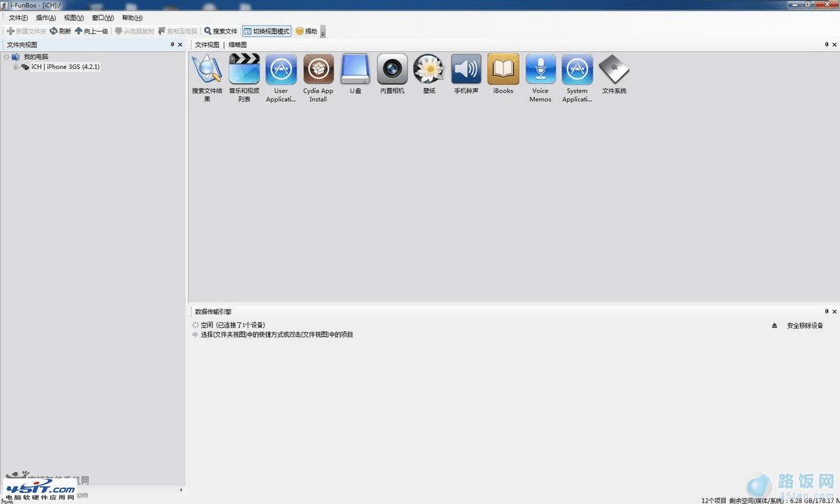Open the U盘 disk icon
The width and height of the screenshot is (840, 504).
click(x=355, y=74)
